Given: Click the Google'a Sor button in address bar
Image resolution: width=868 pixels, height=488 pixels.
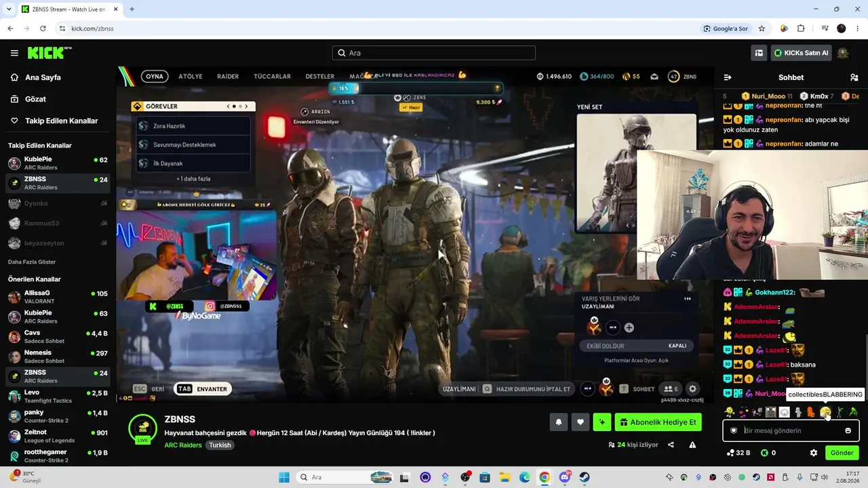Looking at the screenshot, I should click(726, 28).
